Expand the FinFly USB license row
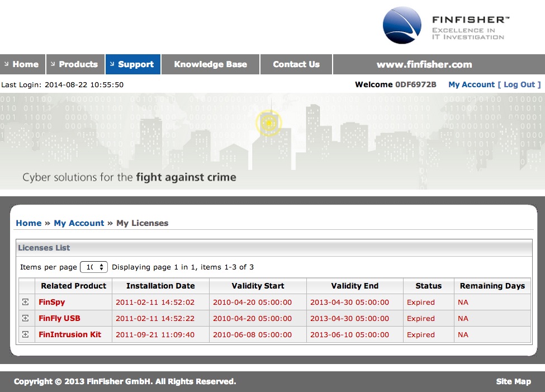Screen dimensions: 545x392 (x=25, y=318)
